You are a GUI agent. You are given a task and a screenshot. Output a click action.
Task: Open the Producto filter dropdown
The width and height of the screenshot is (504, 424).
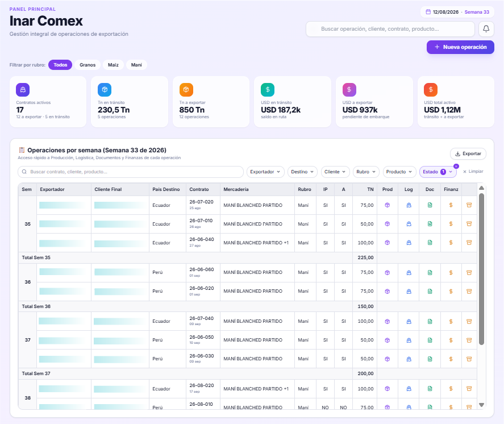pos(399,172)
